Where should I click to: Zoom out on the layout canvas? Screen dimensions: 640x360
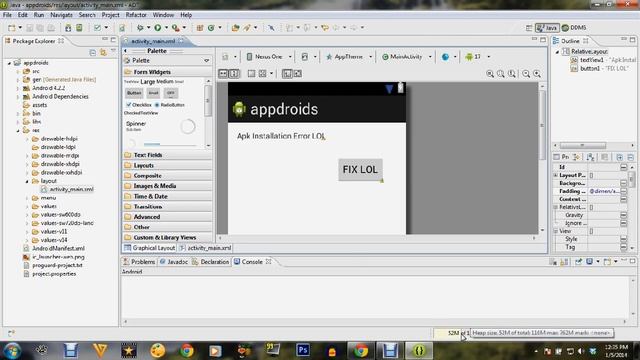[526, 73]
